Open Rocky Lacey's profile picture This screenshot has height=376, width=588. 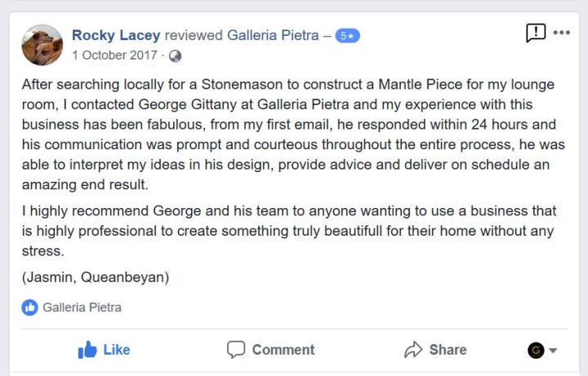[x=42, y=45]
